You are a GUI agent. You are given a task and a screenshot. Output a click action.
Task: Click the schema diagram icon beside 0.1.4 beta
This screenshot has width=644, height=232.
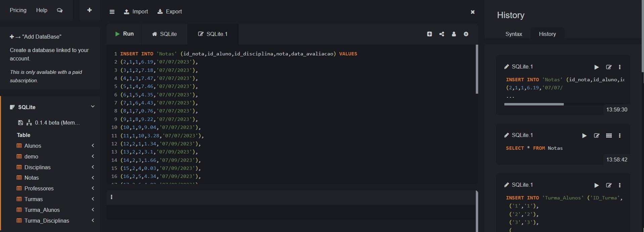click(29, 123)
